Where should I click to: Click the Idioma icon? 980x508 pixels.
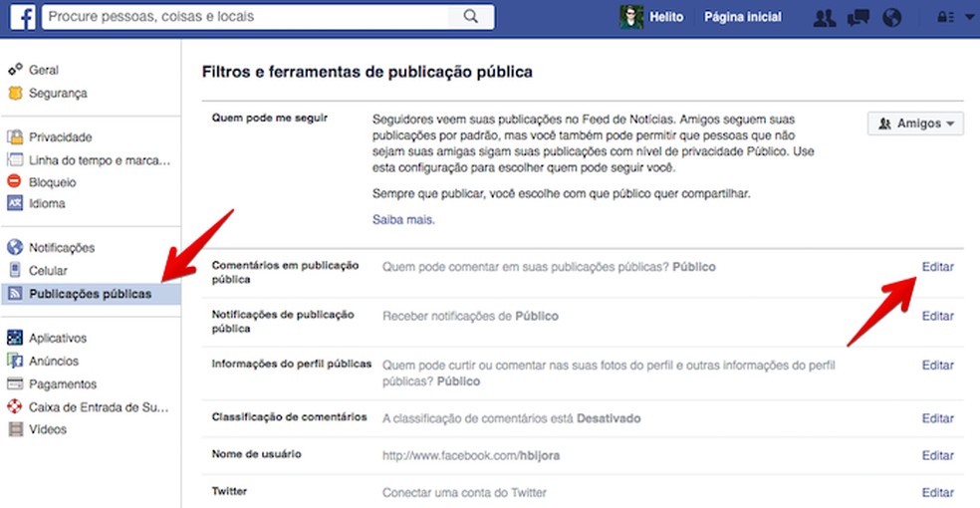15,203
